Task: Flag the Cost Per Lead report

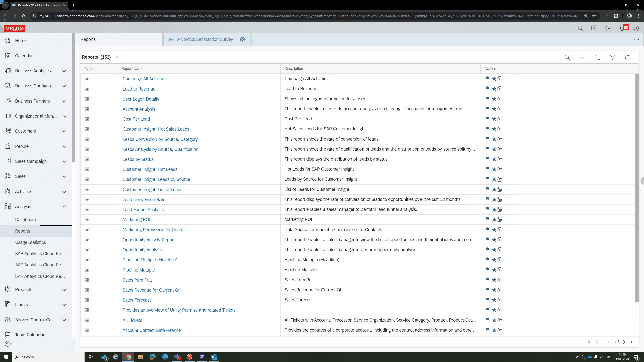Action: click(487, 119)
